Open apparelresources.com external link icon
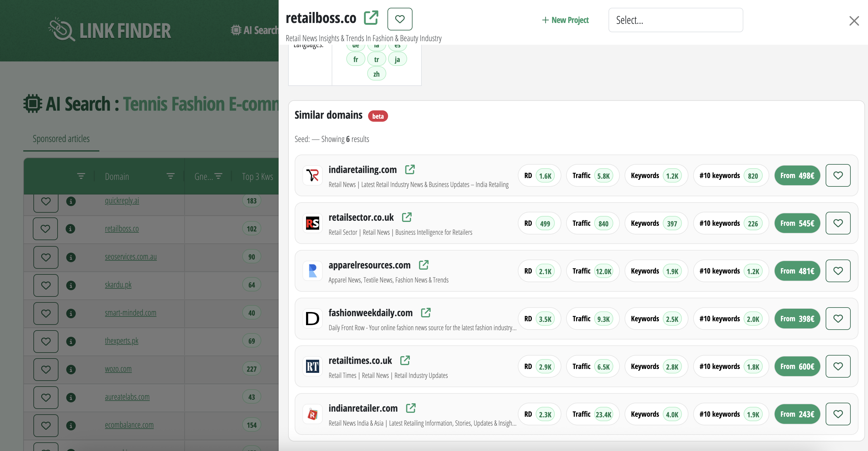The image size is (868, 451). pos(424,265)
